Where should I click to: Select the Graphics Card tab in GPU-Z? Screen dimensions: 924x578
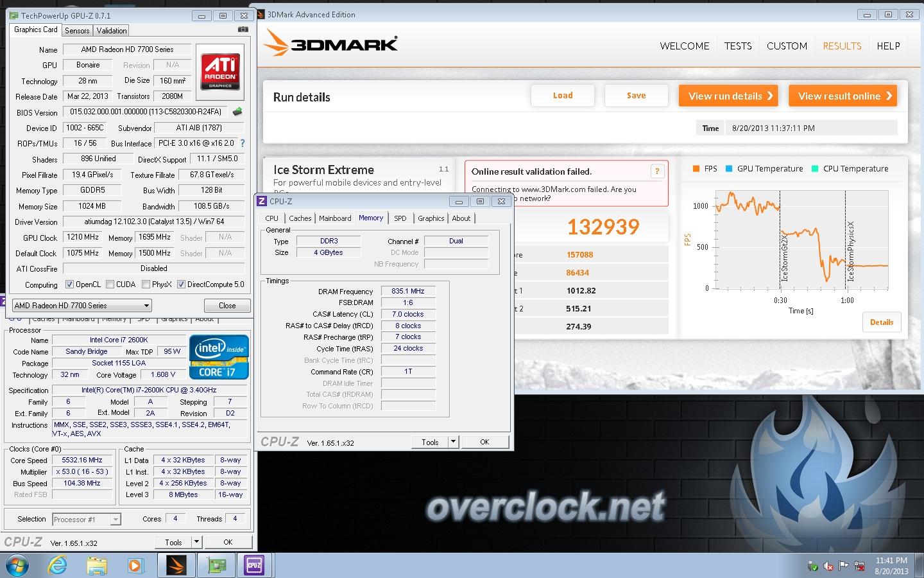[x=36, y=30]
